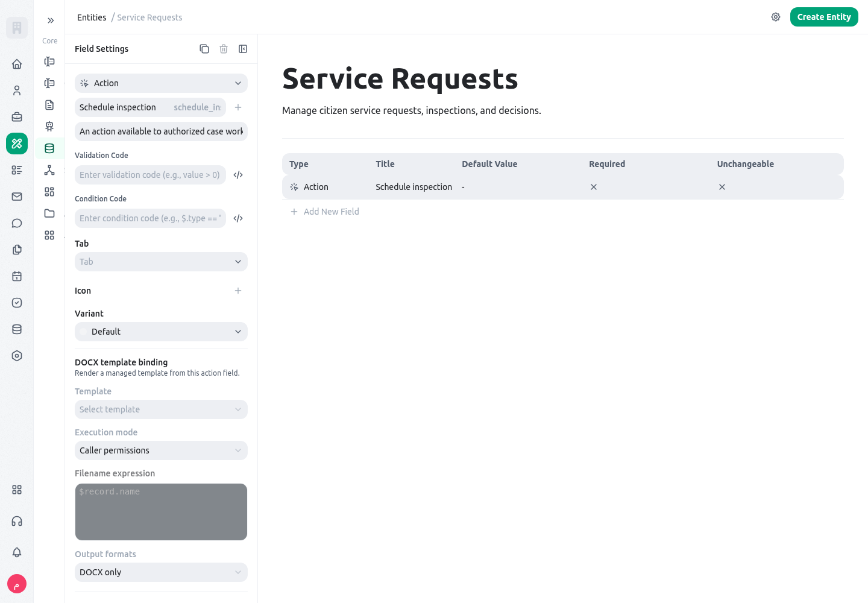This screenshot has width=868, height=603.
Task: Add an icon using the Icon plus button
Action: click(238, 291)
